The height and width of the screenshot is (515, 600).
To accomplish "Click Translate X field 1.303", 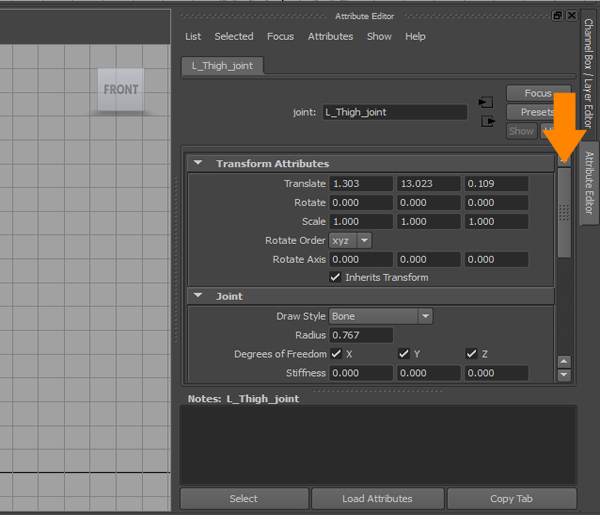I will (x=361, y=184).
